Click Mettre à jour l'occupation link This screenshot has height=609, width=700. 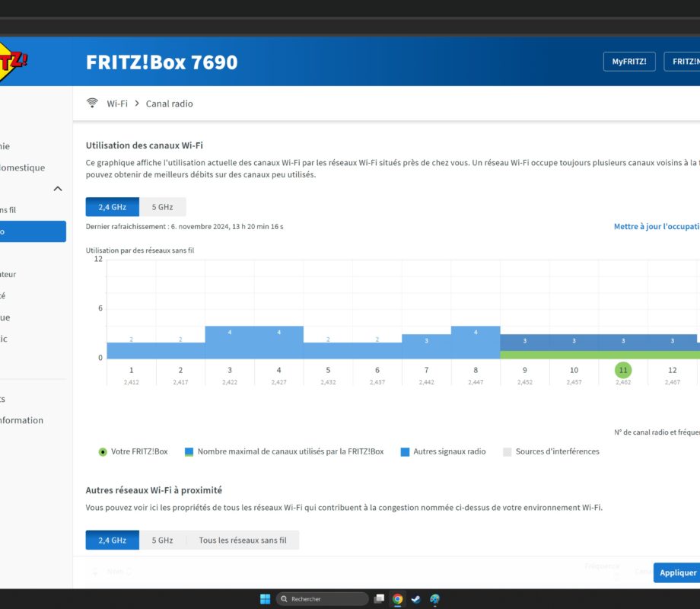coord(657,227)
